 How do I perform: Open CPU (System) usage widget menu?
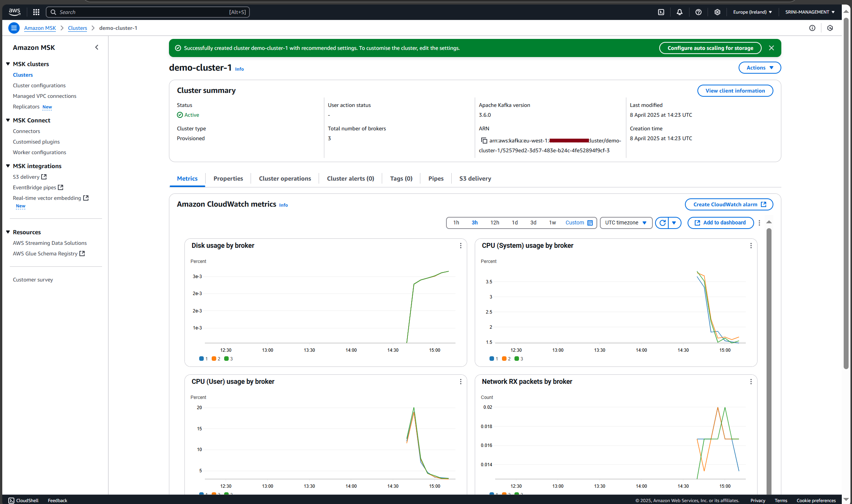click(751, 246)
